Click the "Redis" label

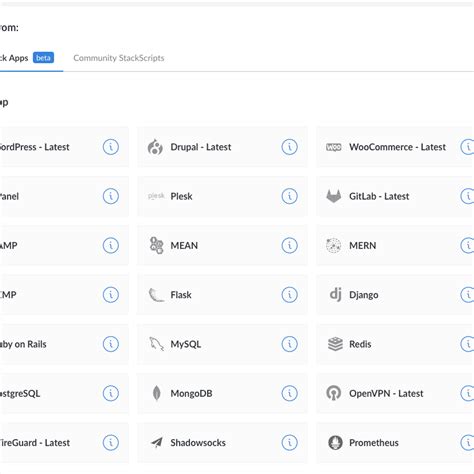tap(360, 344)
